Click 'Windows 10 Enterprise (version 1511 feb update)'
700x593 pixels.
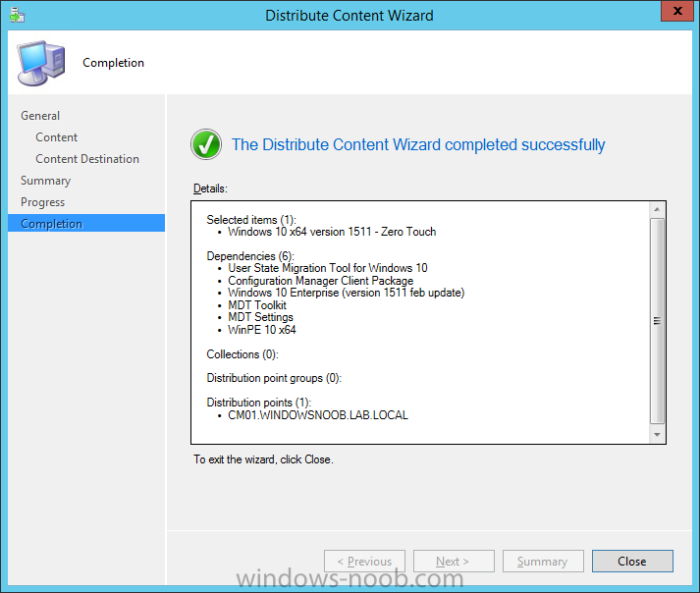pos(346,293)
